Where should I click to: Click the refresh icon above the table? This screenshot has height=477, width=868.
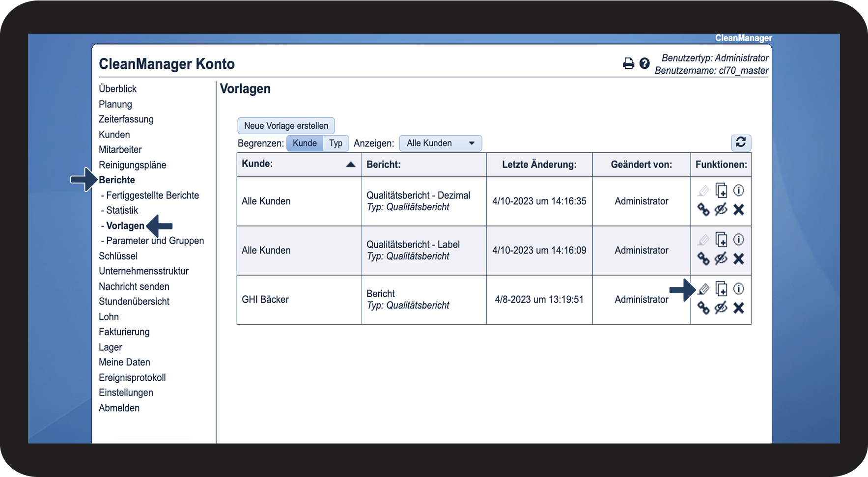click(741, 142)
